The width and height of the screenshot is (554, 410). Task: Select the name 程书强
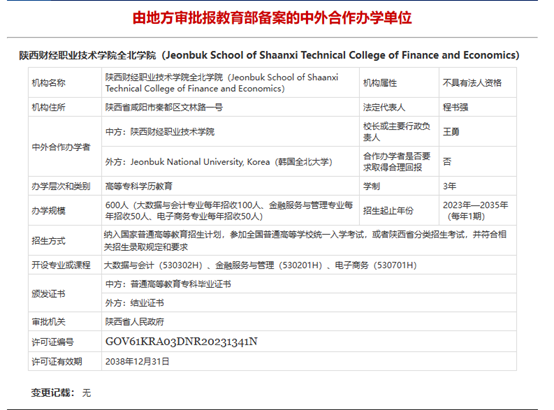(x=455, y=107)
